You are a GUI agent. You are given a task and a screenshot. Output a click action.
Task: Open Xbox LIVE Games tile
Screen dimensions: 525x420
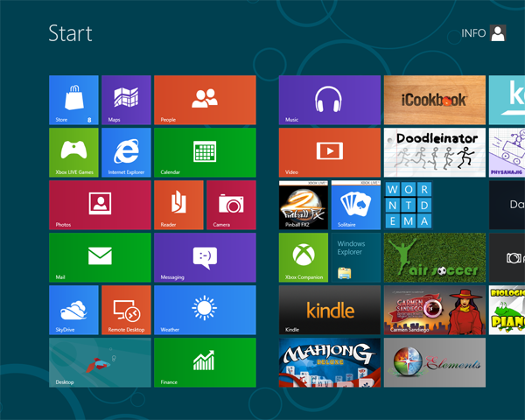click(x=73, y=152)
